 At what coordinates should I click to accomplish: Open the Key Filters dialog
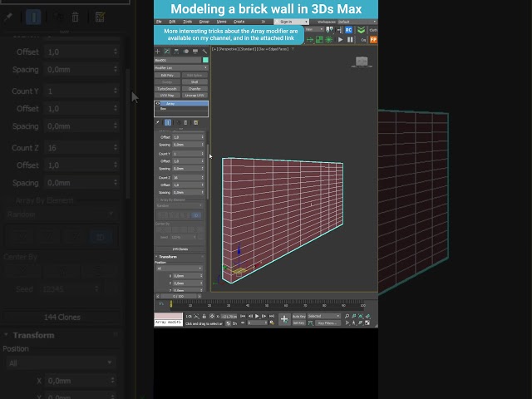click(x=327, y=323)
